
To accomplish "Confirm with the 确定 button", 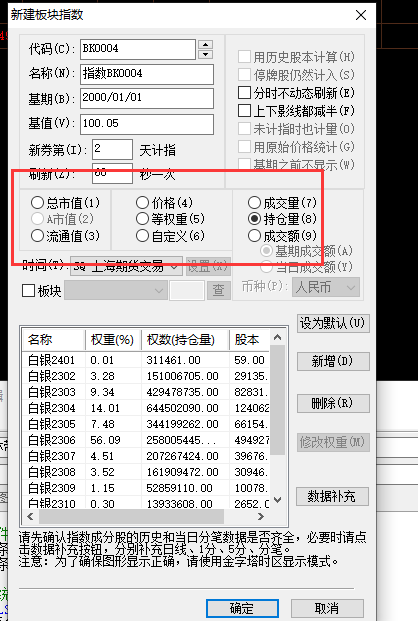I will click(x=242, y=608).
